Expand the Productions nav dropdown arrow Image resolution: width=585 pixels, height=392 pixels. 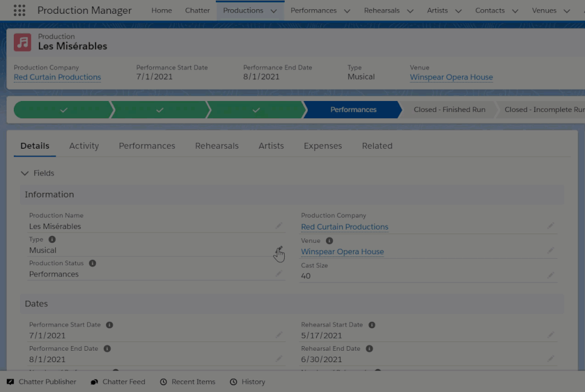coord(273,11)
